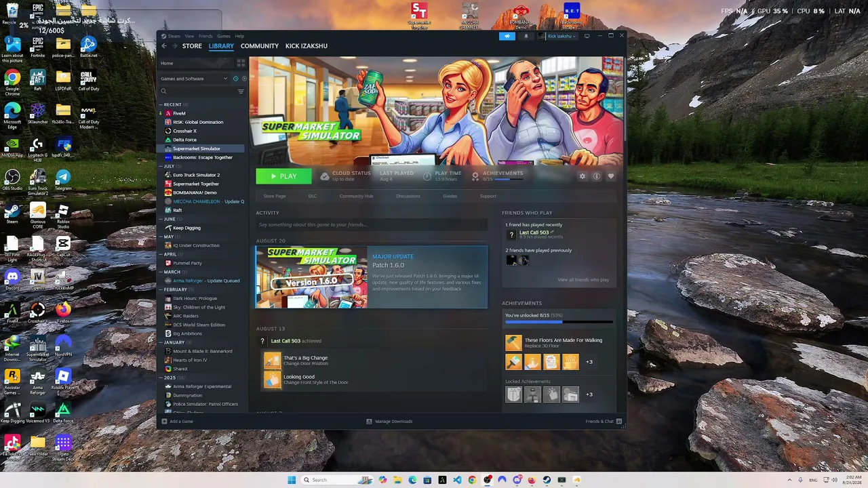
Task: Toggle sort by recent activity clock filter
Action: tap(235, 79)
